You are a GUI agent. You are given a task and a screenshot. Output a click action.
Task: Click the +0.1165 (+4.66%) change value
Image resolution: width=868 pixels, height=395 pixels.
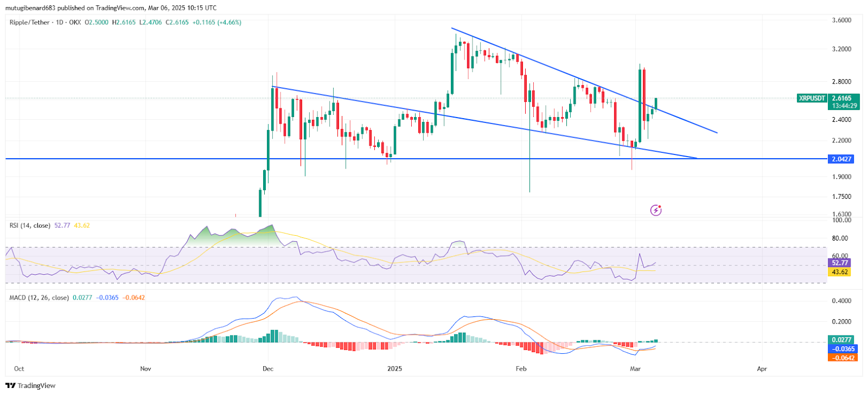pos(216,22)
